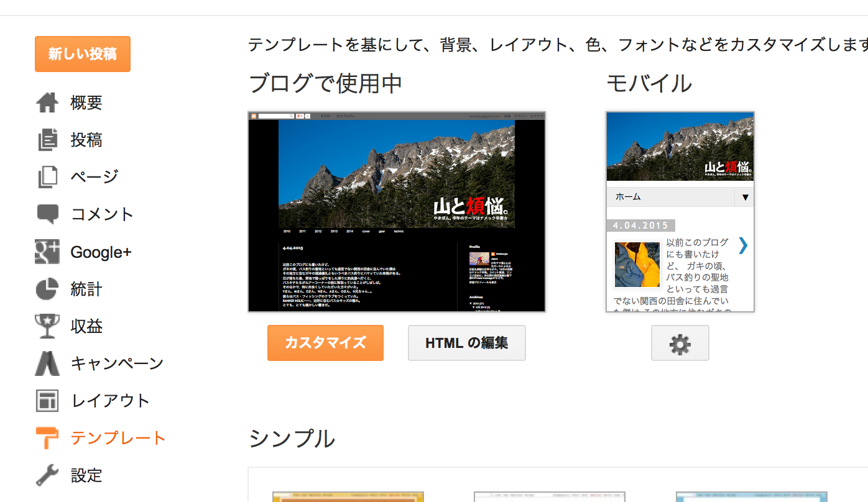Click 収益 sidebar label

click(x=86, y=326)
